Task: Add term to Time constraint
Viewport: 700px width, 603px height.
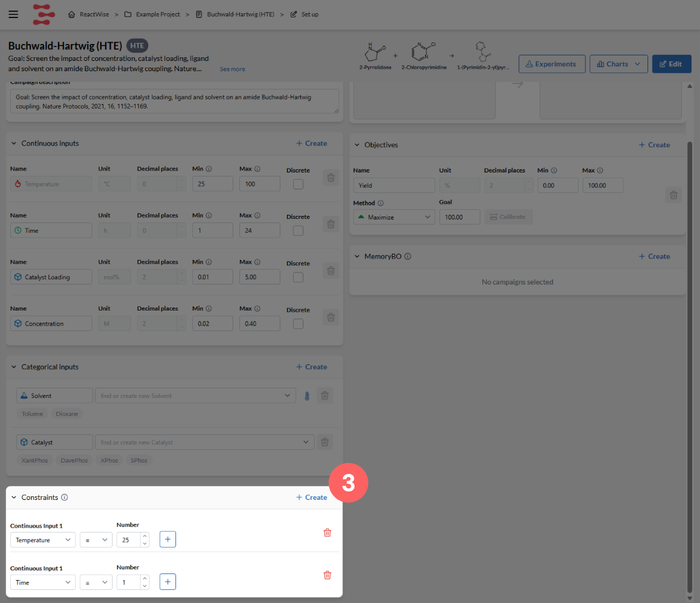Action: [168, 581]
